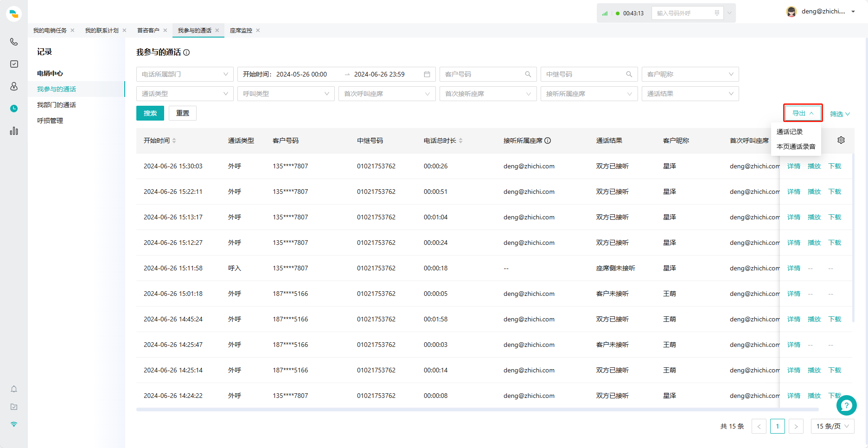Click the 重置 button

[x=183, y=113]
